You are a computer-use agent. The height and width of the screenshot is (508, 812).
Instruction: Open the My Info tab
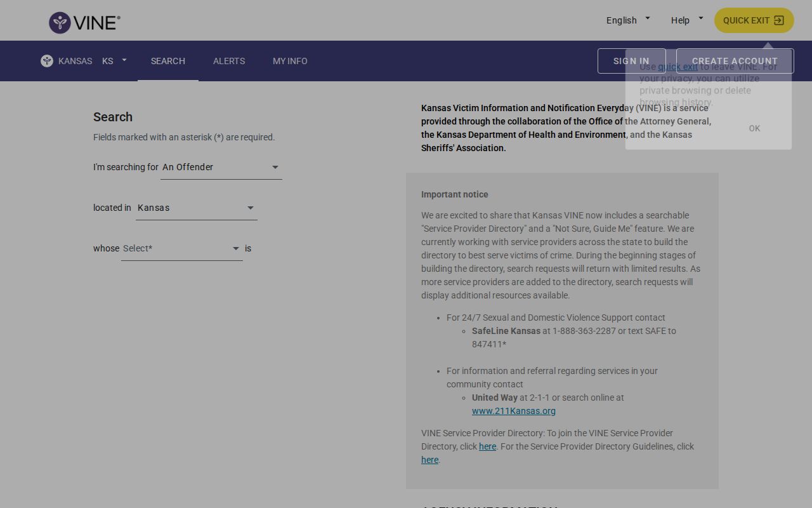[x=290, y=61]
